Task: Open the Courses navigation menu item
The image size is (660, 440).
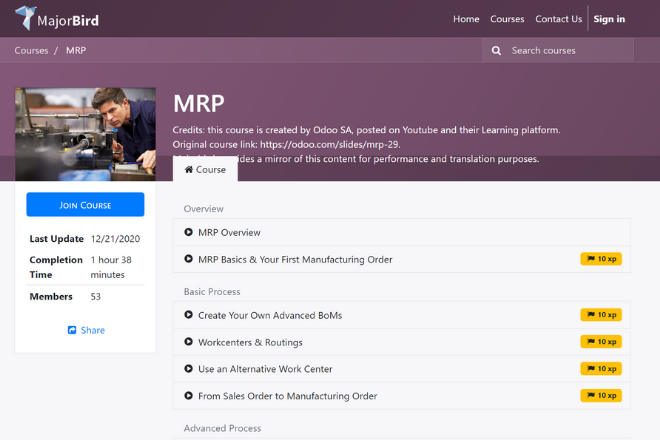Action: [507, 19]
